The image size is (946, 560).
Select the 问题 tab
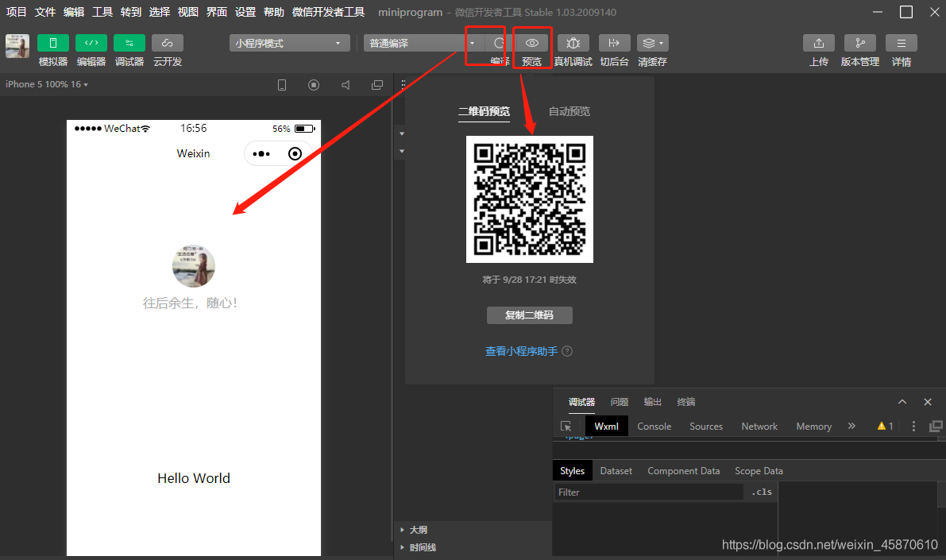[619, 402]
